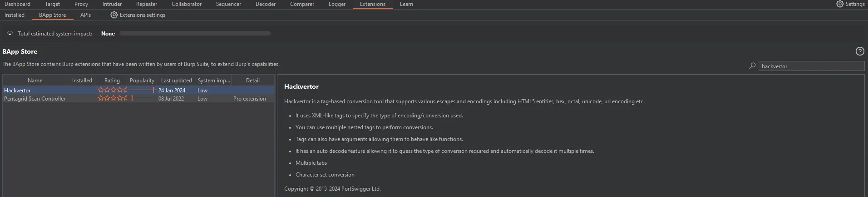Click the Extensions settings label
Image resolution: width=868 pixels, height=197 pixels.
[x=143, y=15]
